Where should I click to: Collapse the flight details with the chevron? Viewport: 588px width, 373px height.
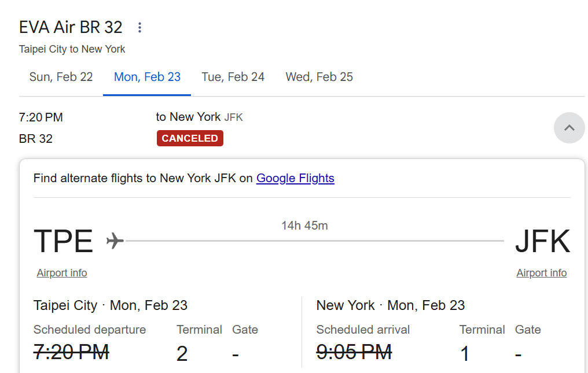pyautogui.click(x=569, y=128)
